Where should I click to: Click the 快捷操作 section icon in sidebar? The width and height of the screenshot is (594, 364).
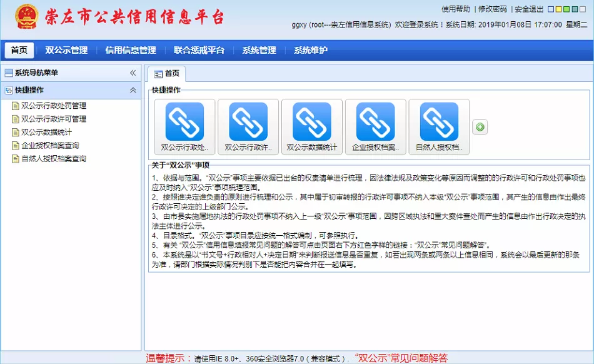point(8,90)
